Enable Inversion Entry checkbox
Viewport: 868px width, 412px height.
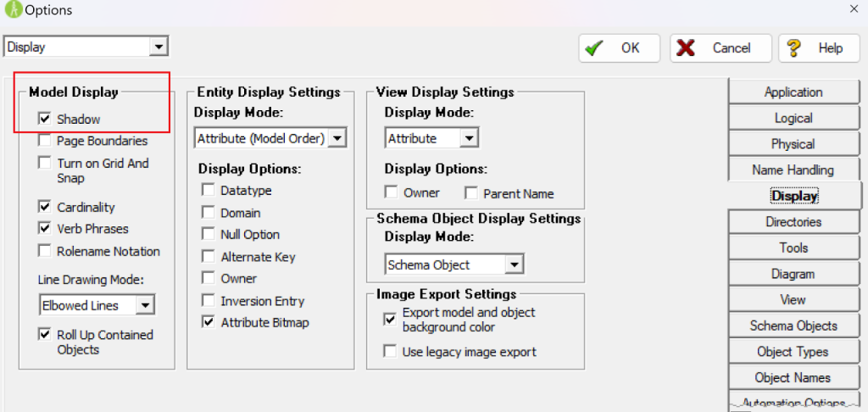(x=209, y=301)
